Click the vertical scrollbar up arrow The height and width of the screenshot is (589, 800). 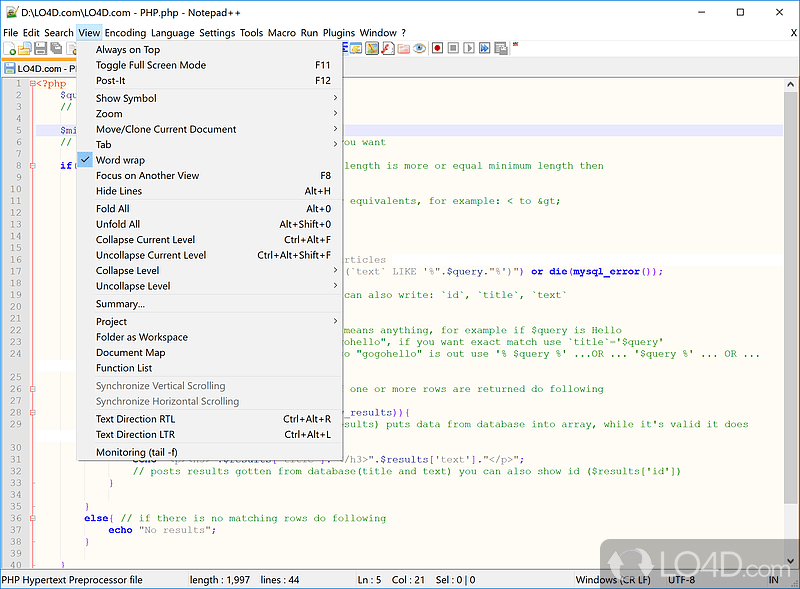tap(790, 85)
